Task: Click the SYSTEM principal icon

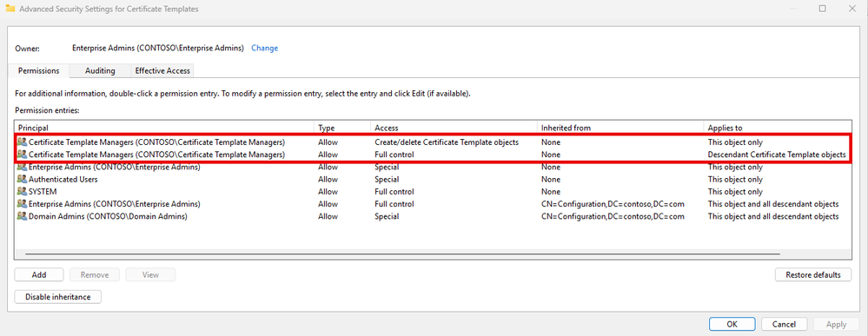Action: tap(22, 192)
